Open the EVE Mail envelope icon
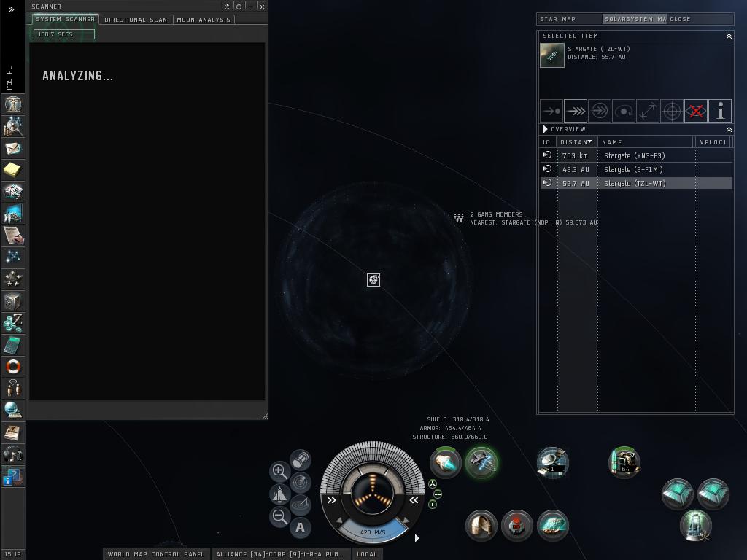This screenshot has height=560, width=747. [x=13, y=149]
